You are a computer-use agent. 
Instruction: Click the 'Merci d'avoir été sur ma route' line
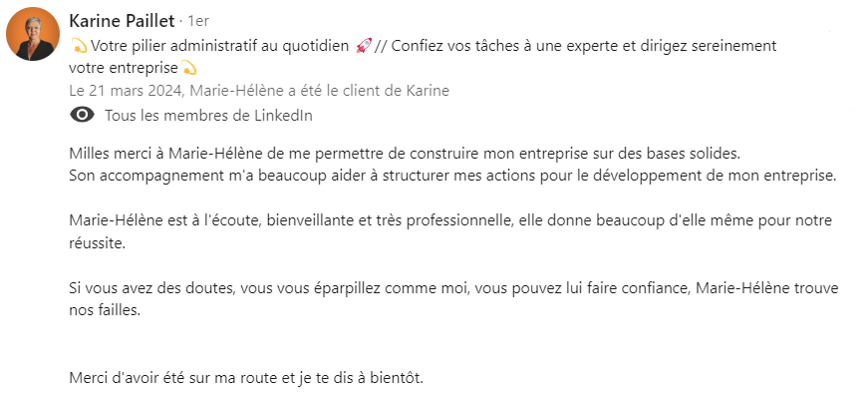[x=246, y=379]
